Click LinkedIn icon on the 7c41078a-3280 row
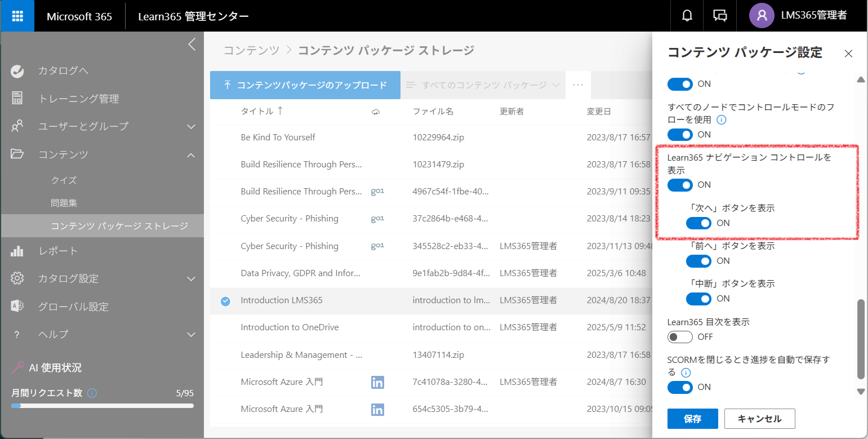868x439 pixels. point(377,382)
